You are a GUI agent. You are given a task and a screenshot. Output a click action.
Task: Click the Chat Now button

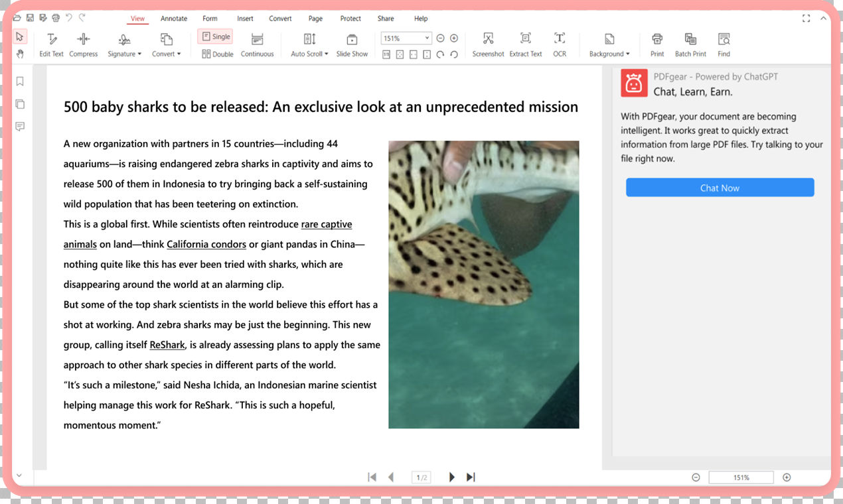tap(720, 188)
